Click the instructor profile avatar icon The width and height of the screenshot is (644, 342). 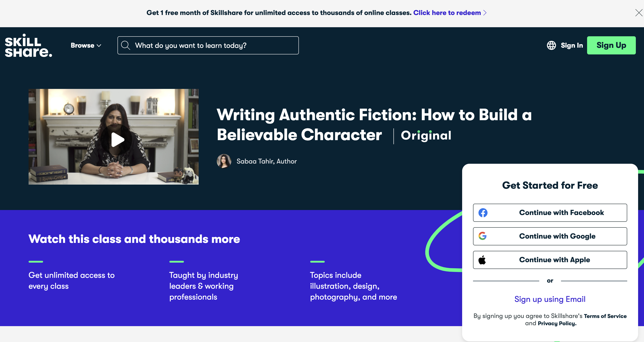223,161
